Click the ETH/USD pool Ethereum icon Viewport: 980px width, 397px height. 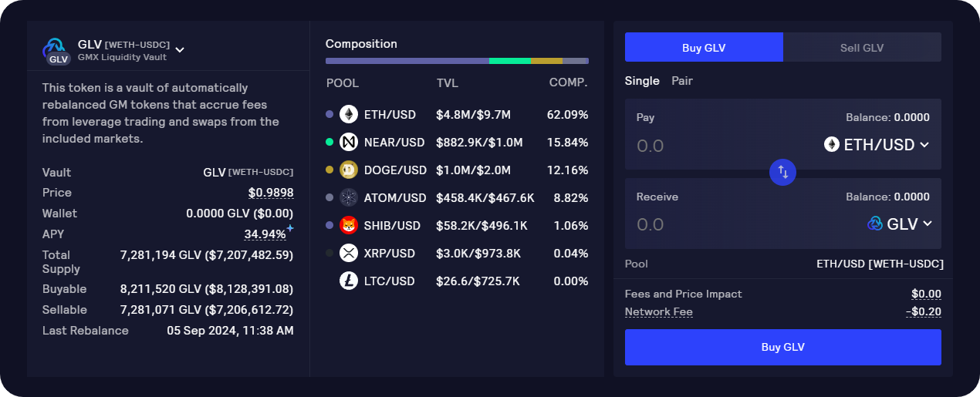tap(349, 114)
